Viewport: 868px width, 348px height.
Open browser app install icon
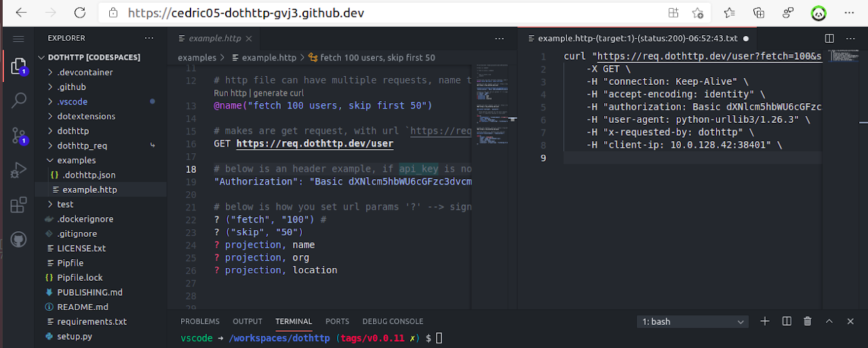(x=673, y=12)
